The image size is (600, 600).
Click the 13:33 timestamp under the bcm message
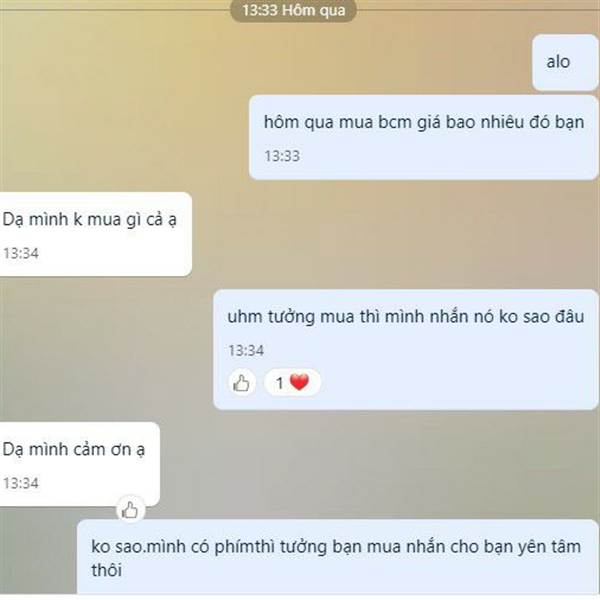282,156
